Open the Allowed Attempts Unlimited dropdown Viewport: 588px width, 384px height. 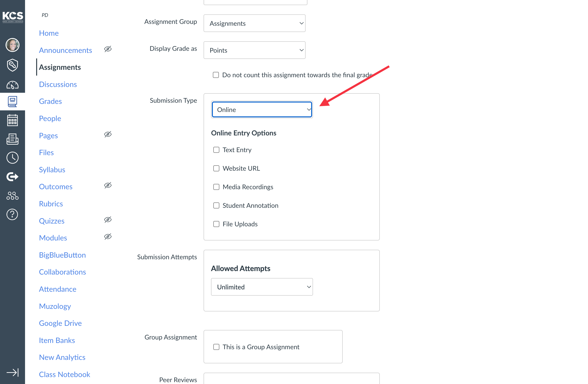coord(262,287)
